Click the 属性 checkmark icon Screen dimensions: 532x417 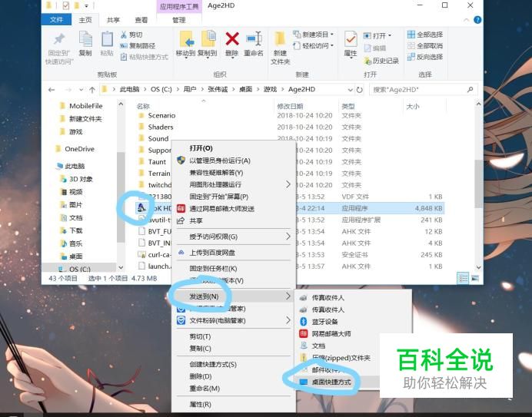(351, 39)
